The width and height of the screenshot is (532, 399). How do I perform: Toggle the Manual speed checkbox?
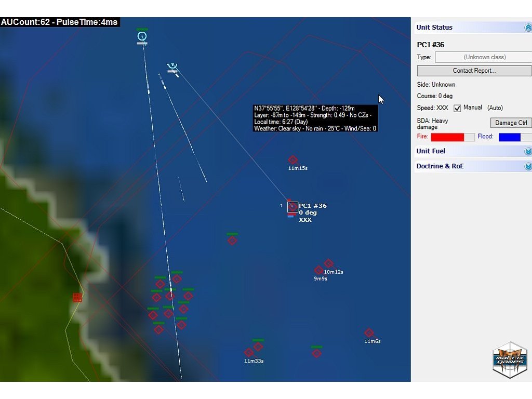coord(457,108)
